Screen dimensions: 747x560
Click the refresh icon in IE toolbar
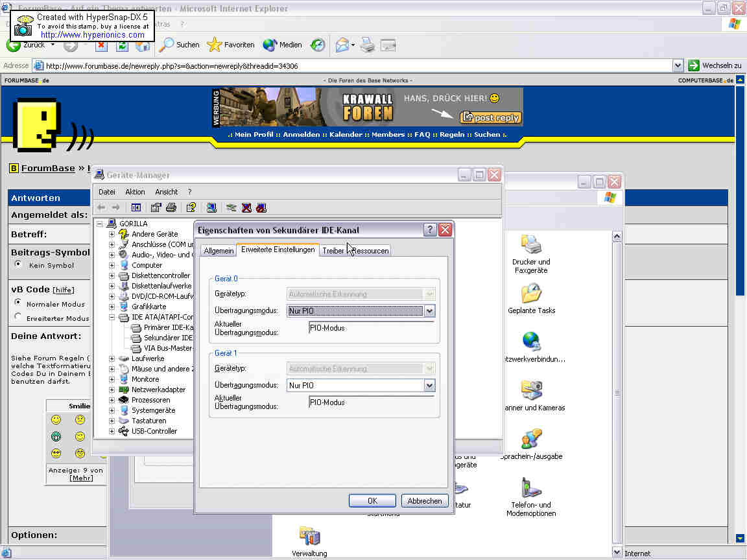122,46
